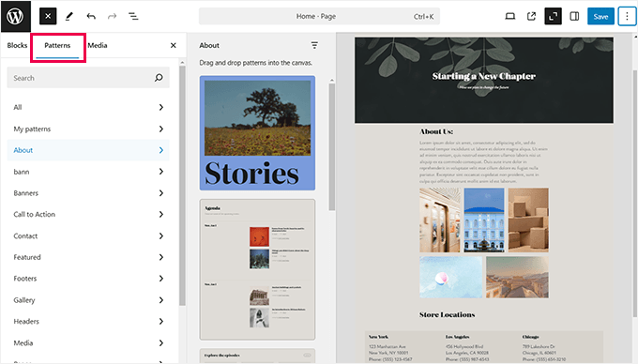Viewport: 638px width, 364px height.
Task: Select the Starting a New Chapter heading
Action: pos(484,76)
